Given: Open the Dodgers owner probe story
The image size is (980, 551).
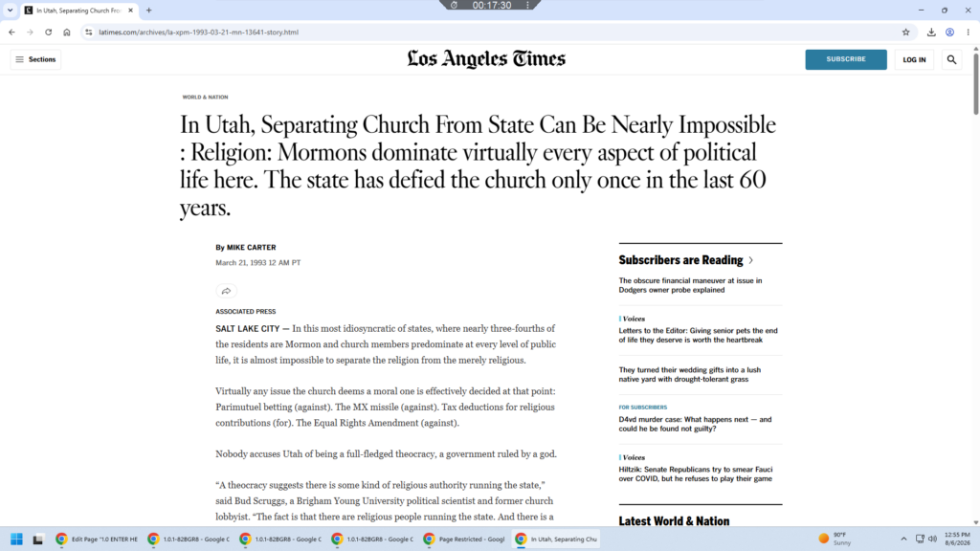Looking at the screenshot, I should (x=690, y=285).
